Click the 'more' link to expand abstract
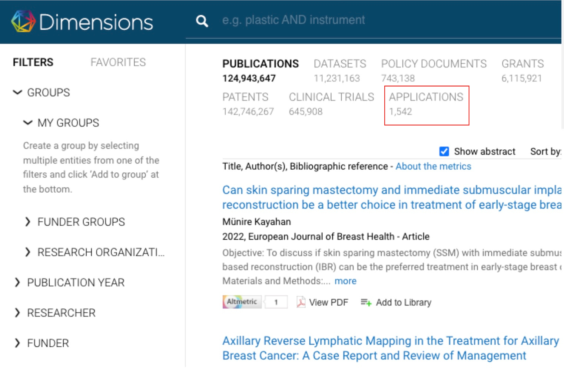This screenshot has height=392, width=564. coord(345,281)
